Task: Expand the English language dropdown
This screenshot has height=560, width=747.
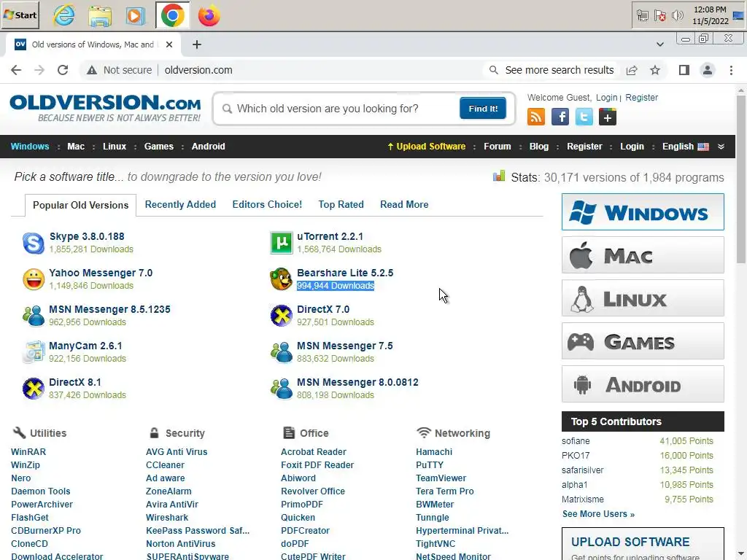Action: [685, 147]
